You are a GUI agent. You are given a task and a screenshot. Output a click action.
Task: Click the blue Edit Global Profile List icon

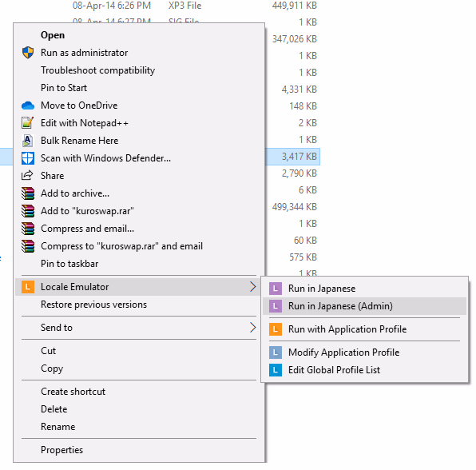click(x=276, y=370)
